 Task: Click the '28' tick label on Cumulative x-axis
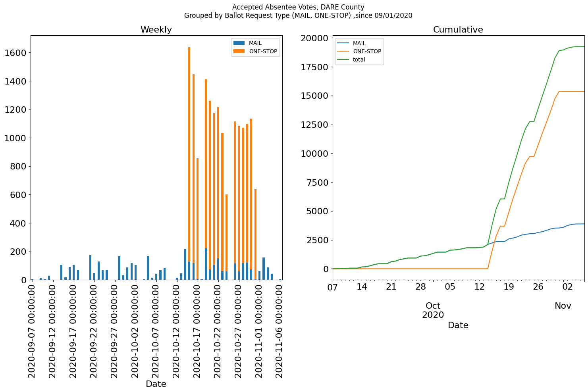point(420,287)
